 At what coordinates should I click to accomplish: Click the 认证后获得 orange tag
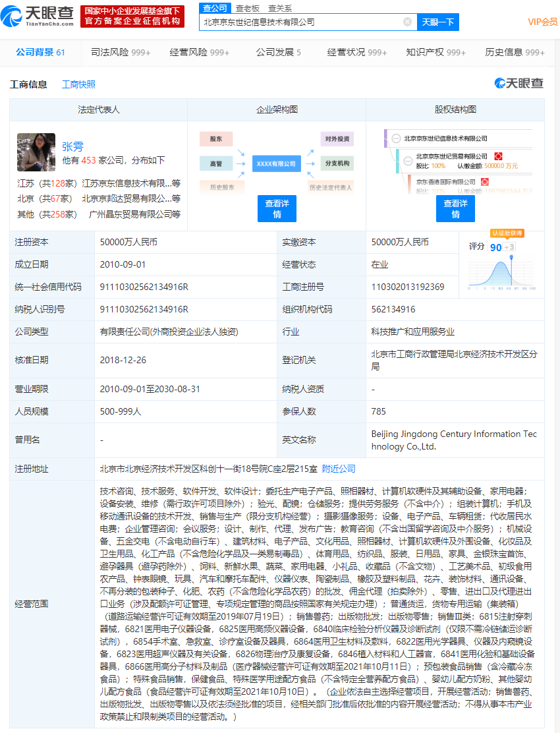coord(507,233)
